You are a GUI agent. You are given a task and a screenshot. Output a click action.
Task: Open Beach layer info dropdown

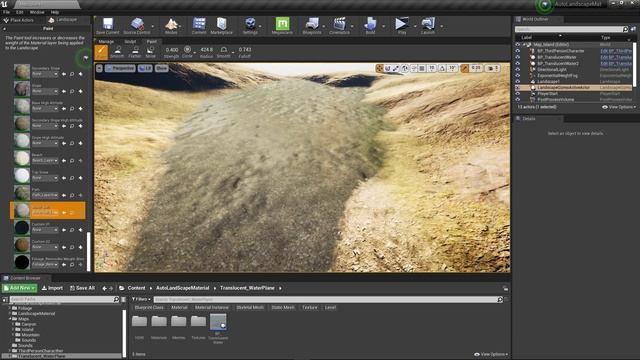[x=45, y=161]
